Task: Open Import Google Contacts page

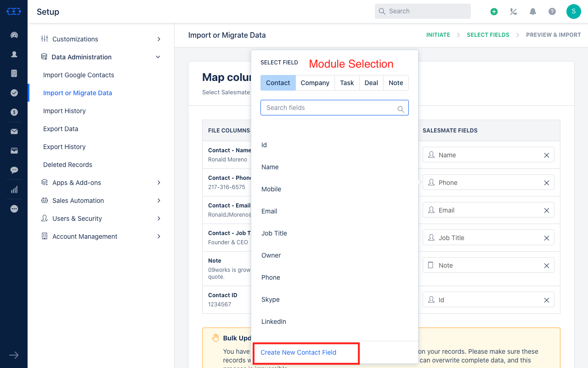Action: tap(79, 75)
